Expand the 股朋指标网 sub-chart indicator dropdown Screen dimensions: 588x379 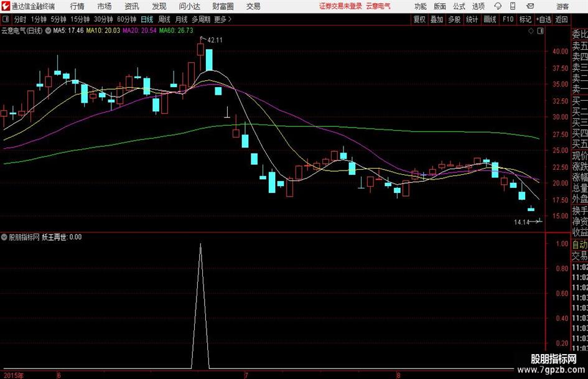point(4,237)
